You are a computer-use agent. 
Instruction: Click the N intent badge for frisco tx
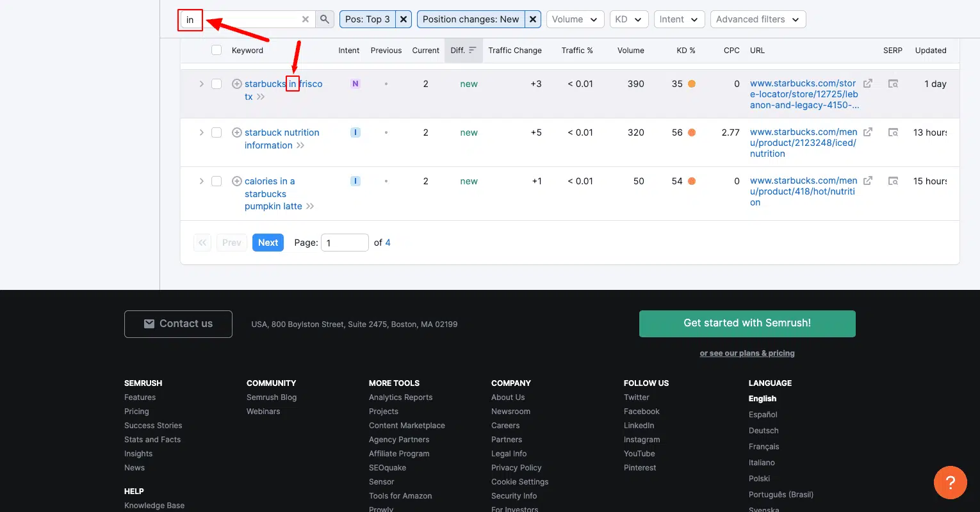355,84
